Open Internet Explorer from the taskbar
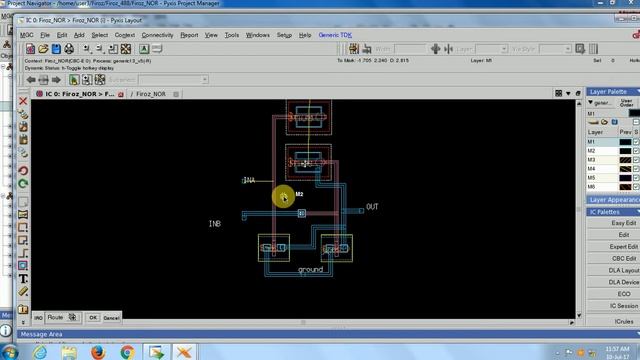The height and width of the screenshot is (360, 640). 40,352
